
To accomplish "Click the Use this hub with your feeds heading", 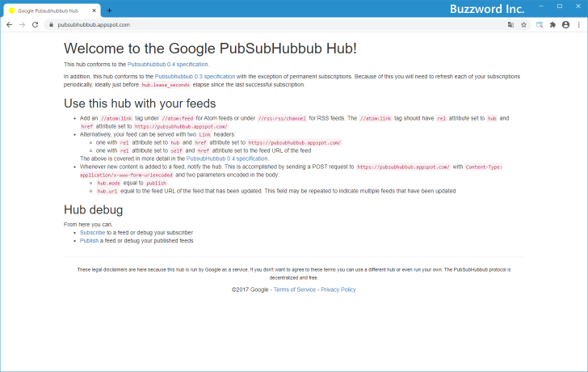I will coord(140,104).
